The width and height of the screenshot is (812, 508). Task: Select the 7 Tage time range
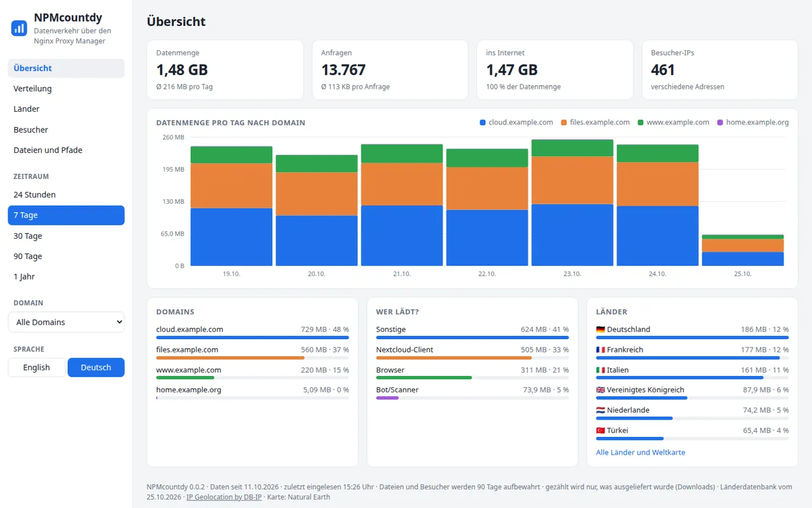coord(66,215)
